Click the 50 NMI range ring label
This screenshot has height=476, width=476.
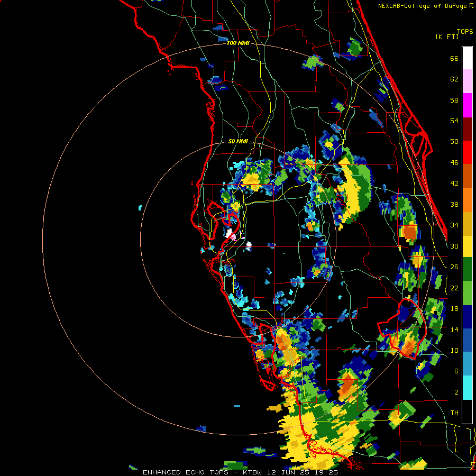point(238,141)
